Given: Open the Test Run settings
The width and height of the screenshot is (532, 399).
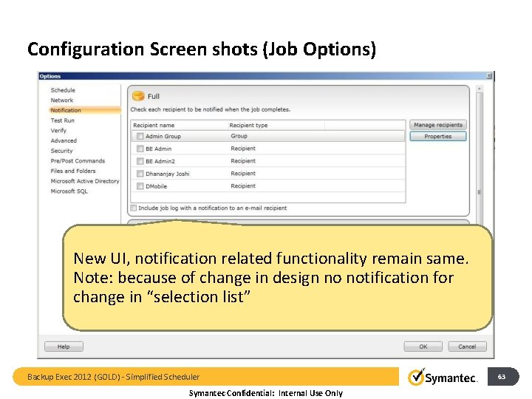Looking at the screenshot, I should (62, 120).
